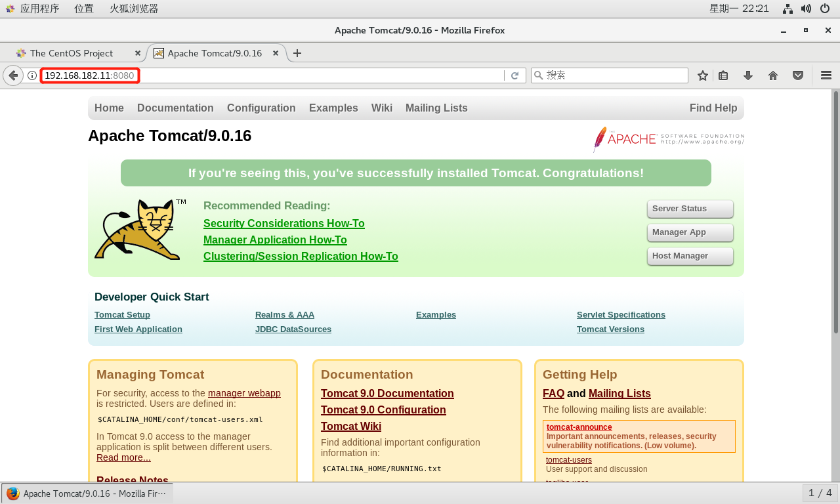Viewport: 840px width, 504px height.
Task: Click the clock showing 星期一 22:21
Action: pyautogui.click(x=739, y=9)
